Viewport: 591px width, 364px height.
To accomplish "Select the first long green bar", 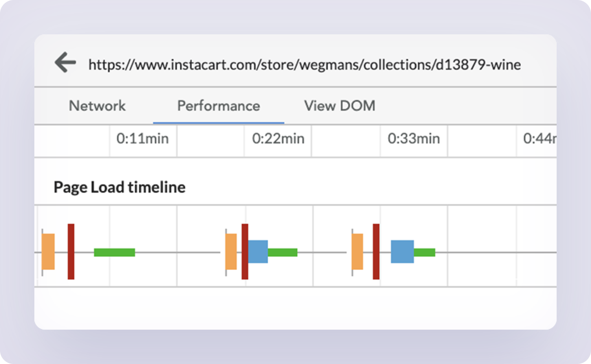I will point(114,252).
